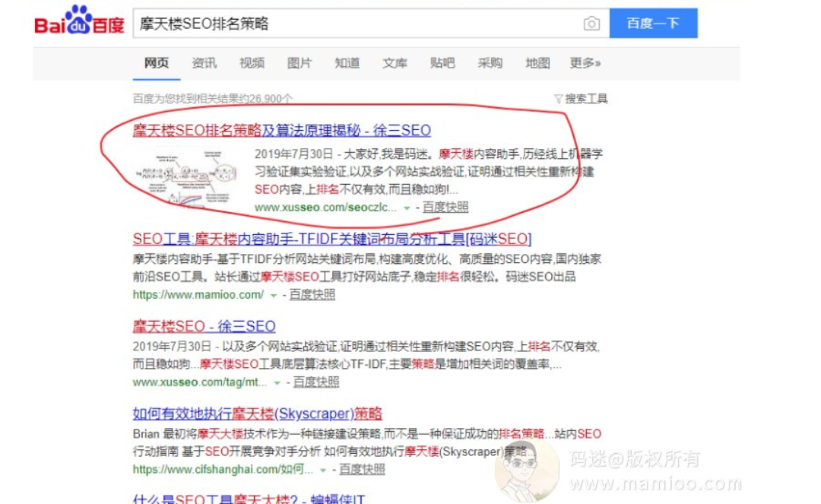Click the 百度一下 search button
The image size is (821, 504).
(654, 23)
